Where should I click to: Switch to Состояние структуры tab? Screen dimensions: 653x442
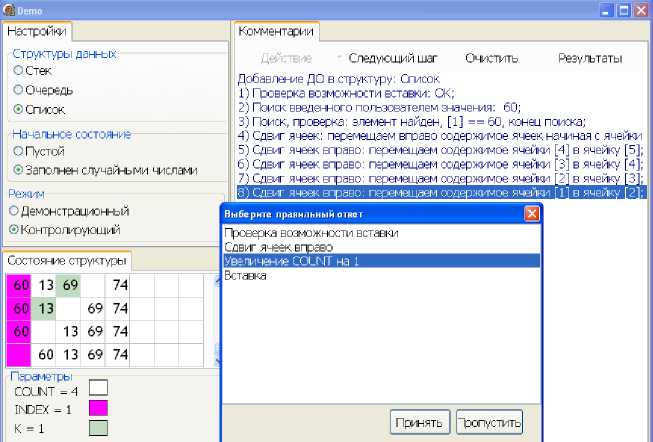point(67,261)
